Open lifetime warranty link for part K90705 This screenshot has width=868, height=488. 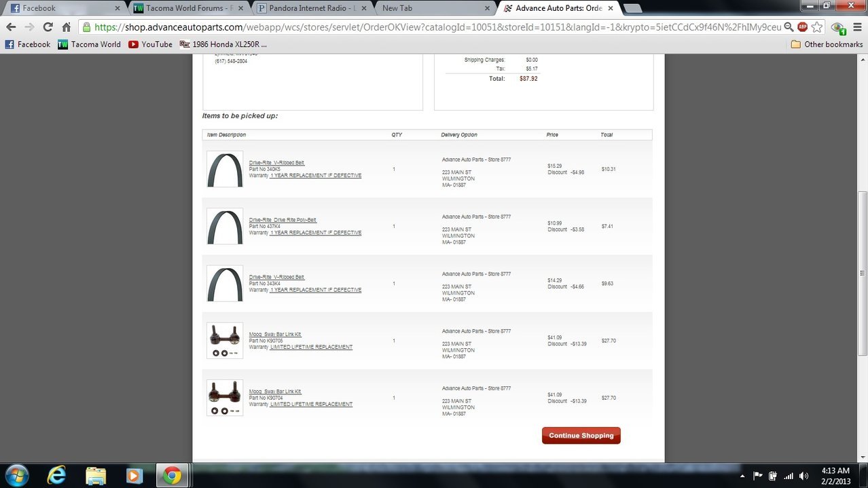point(312,347)
